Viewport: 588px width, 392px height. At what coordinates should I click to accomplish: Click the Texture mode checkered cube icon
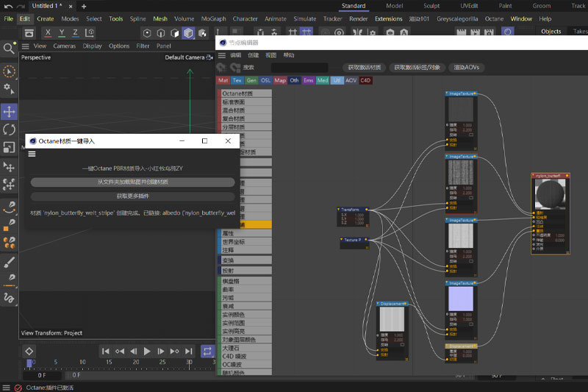203,33
